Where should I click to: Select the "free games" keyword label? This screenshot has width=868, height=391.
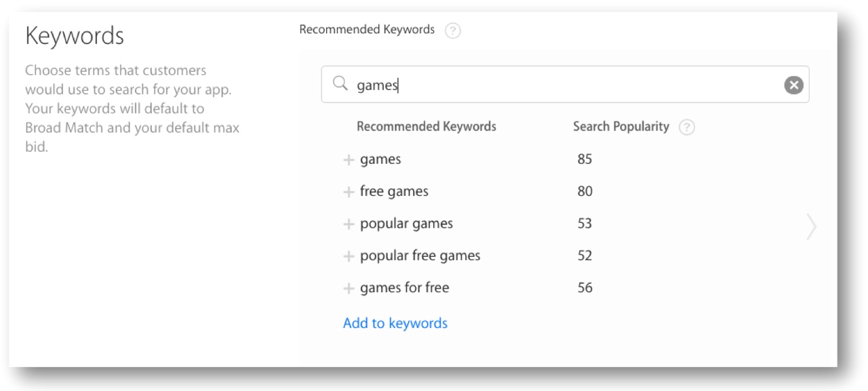[x=394, y=191]
